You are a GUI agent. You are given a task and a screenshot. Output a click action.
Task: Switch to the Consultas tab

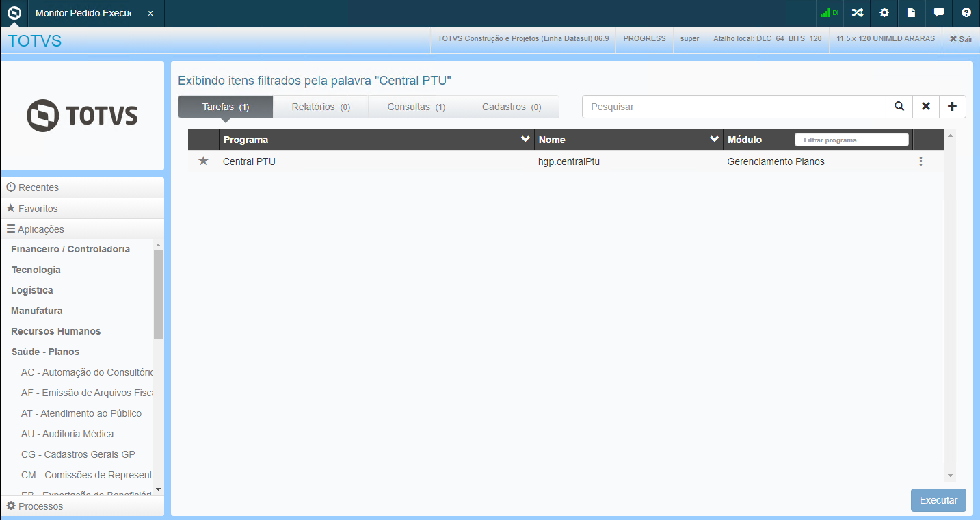click(416, 107)
